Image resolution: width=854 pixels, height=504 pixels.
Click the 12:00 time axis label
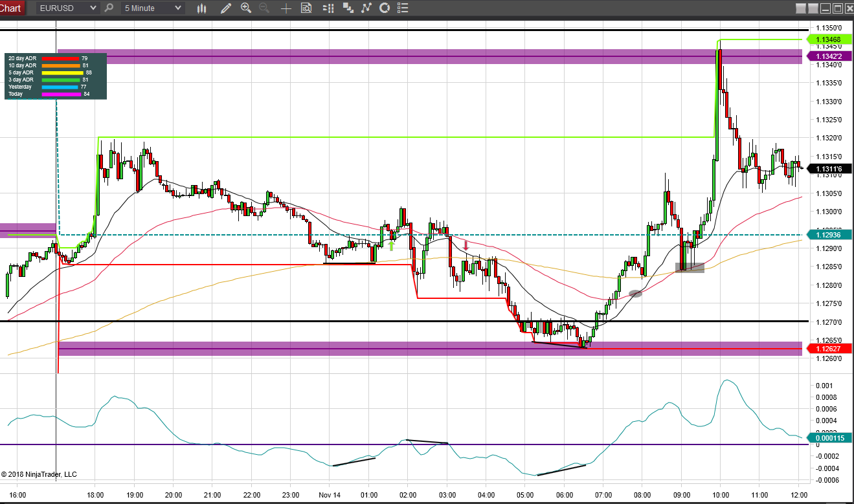798,495
